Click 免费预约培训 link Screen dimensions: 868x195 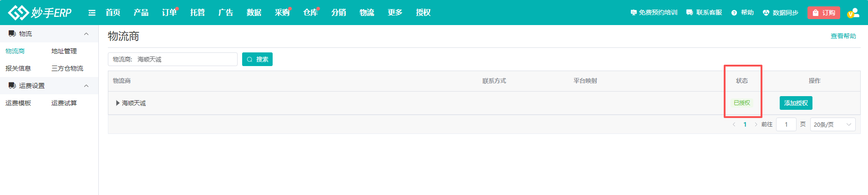click(x=654, y=13)
